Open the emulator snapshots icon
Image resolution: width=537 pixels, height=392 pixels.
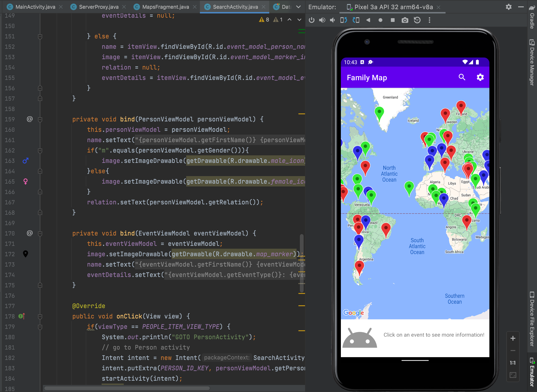coord(417,20)
